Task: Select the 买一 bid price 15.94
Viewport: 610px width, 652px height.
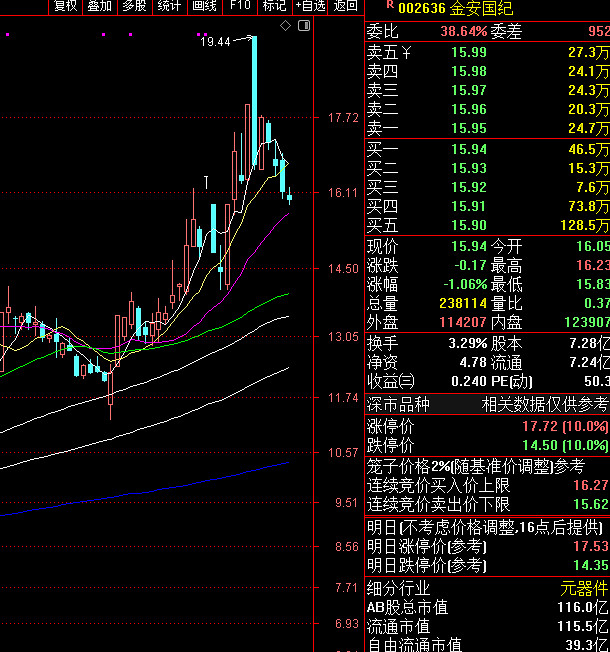Action: pyautogui.click(x=469, y=149)
